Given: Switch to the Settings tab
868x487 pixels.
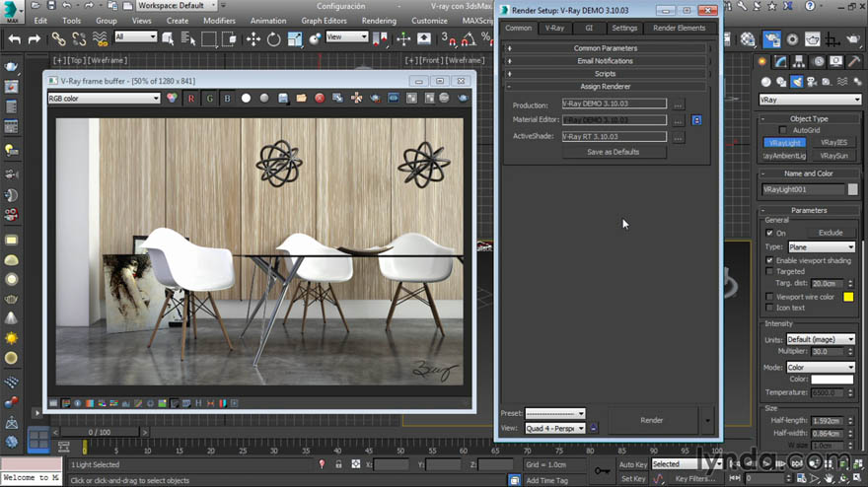Looking at the screenshot, I should 624,28.
